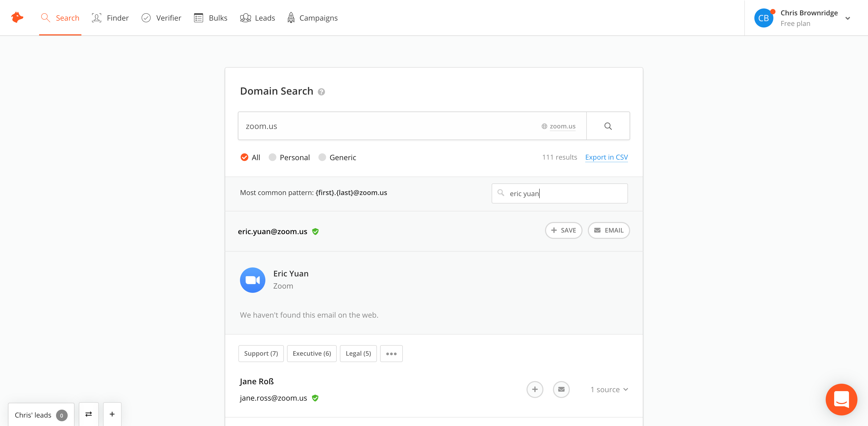Run domain search with magnifier button
The image size is (868, 426).
(608, 126)
